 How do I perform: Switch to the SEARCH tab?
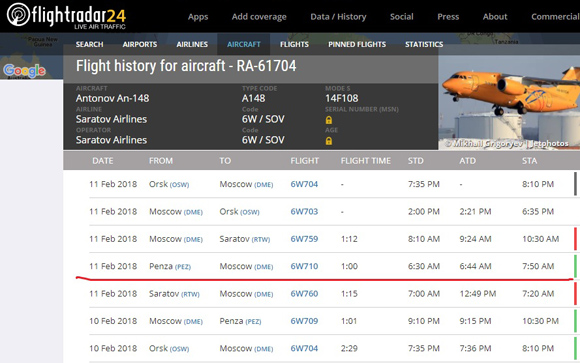coord(90,44)
